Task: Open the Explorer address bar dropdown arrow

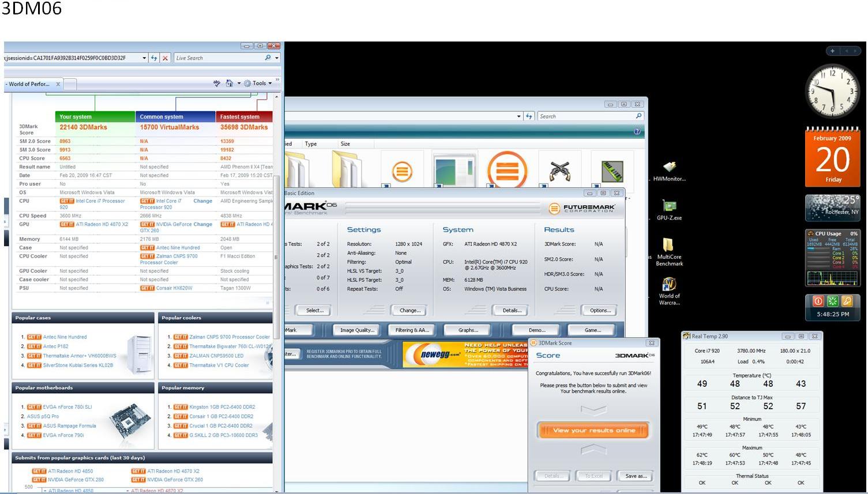Action: (519, 116)
